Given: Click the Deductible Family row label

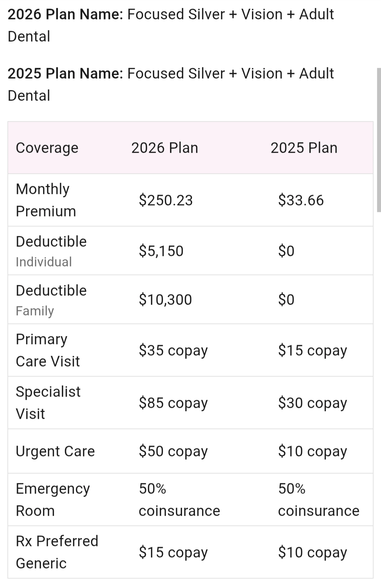Looking at the screenshot, I should [51, 300].
